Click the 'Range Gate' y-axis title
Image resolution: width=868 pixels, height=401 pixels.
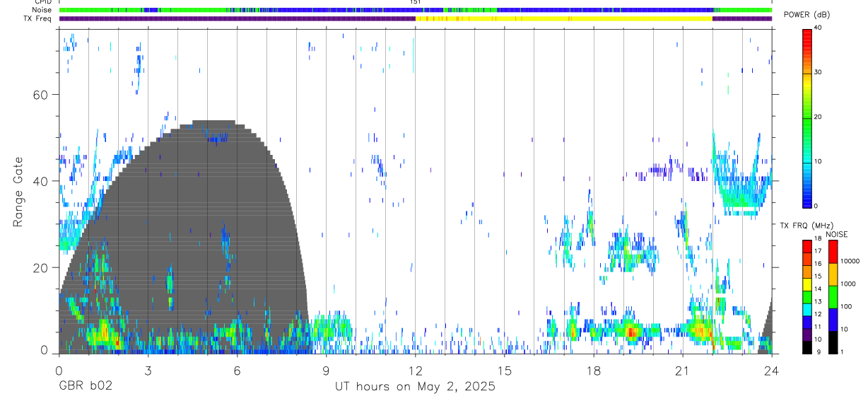(17, 192)
